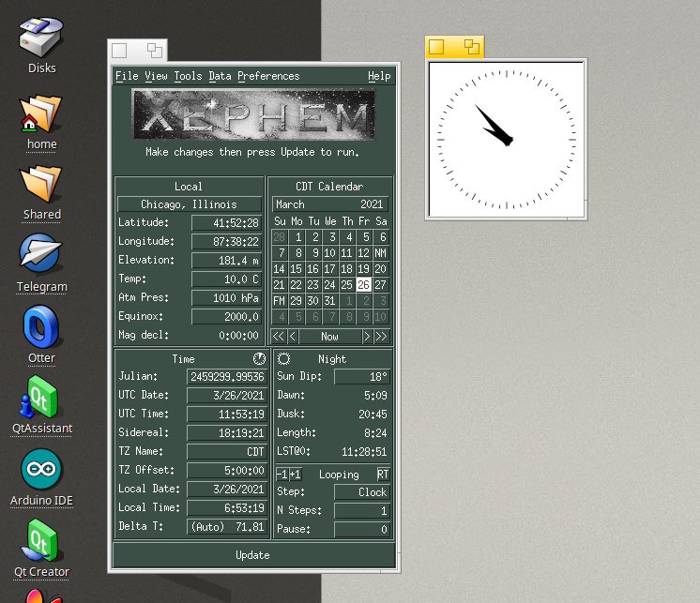Viewport: 700px width, 603px height.
Task: Click the Local Date value field
Action: click(227, 490)
